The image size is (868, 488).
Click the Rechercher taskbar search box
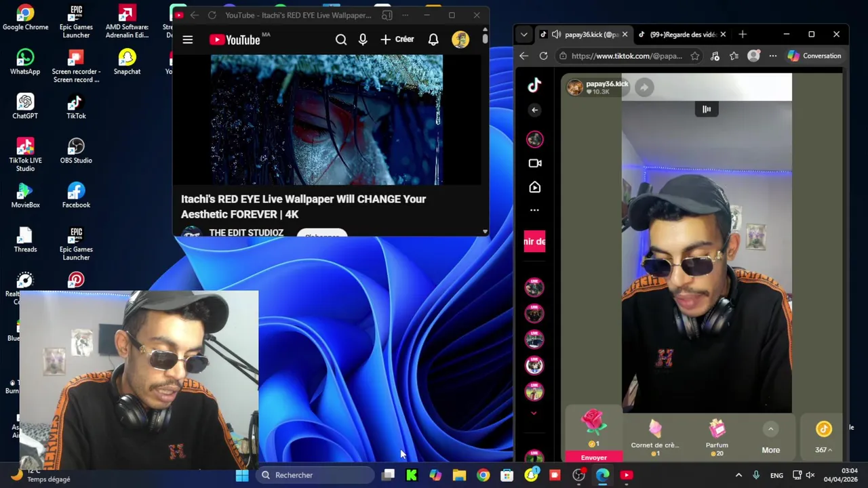(315, 475)
